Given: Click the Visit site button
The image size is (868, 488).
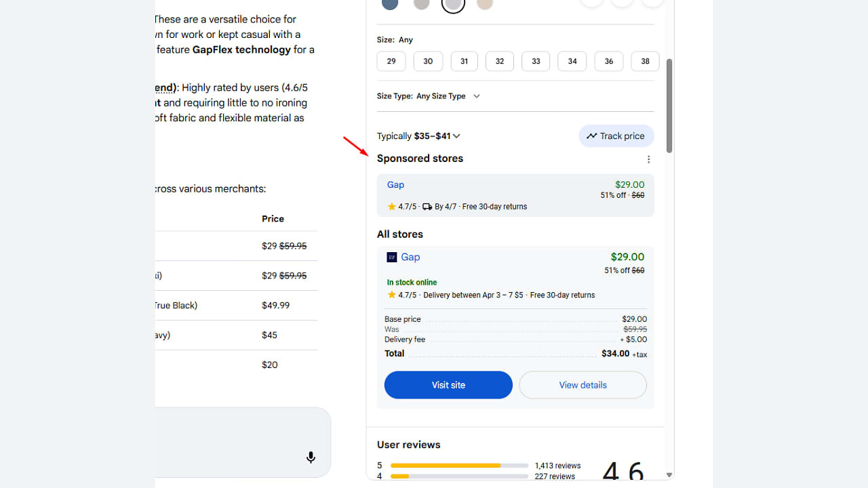Looking at the screenshot, I should pyautogui.click(x=448, y=385).
